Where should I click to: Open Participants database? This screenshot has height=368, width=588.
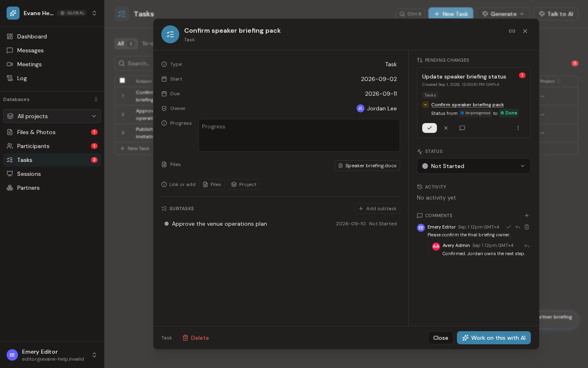(x=52, y=146)
